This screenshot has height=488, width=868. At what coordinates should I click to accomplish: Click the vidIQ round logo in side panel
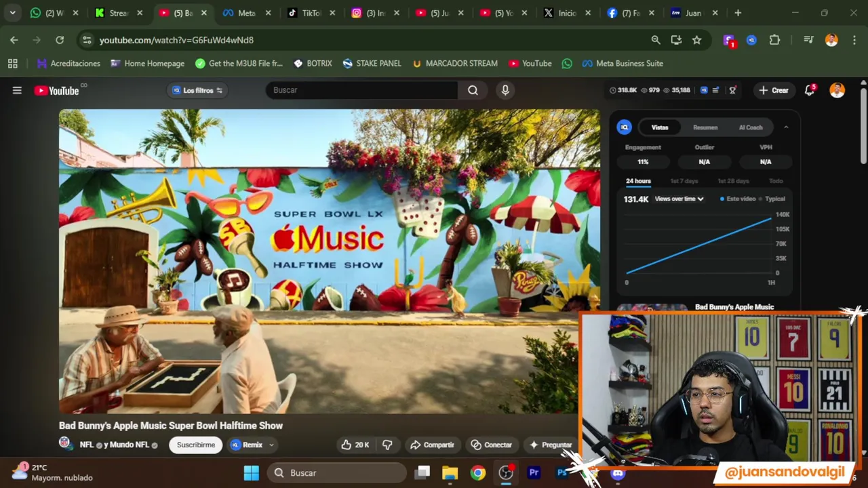(x=625, y=127)
